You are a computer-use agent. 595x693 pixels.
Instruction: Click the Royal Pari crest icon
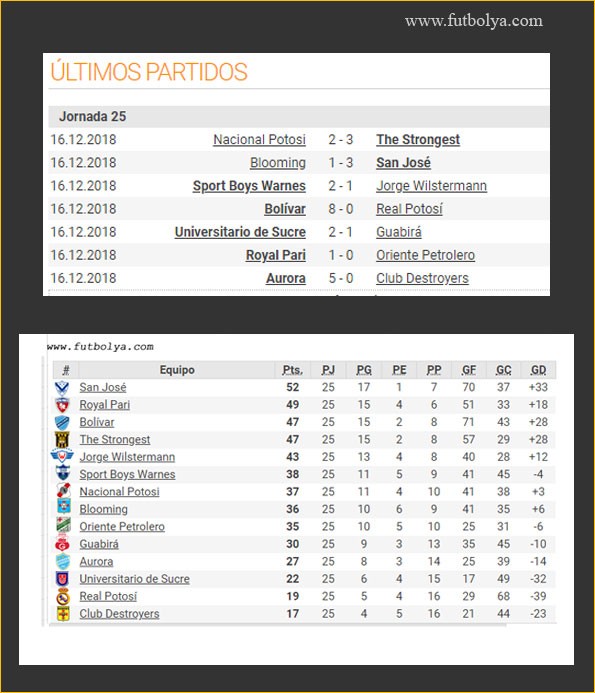62,405
